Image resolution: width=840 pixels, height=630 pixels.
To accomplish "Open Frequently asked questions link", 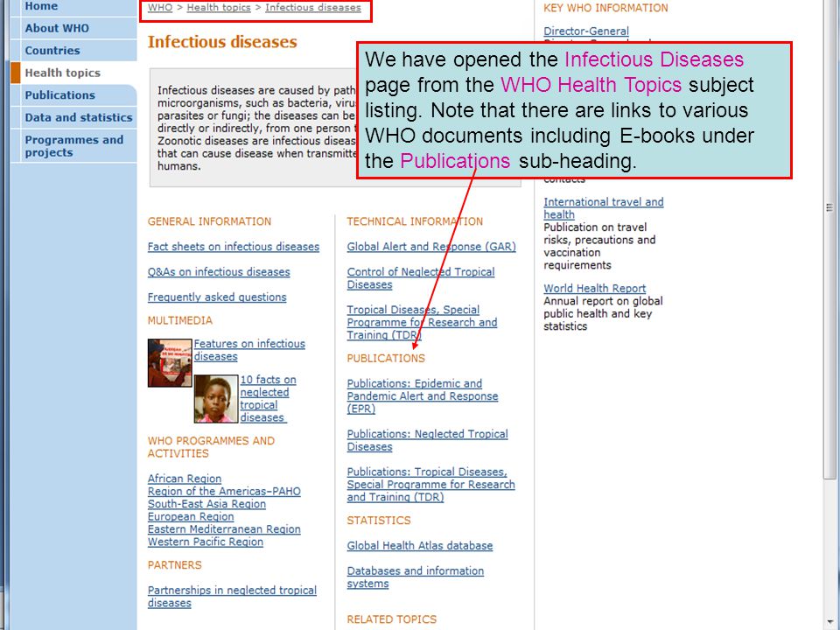I will coord(217,297).
